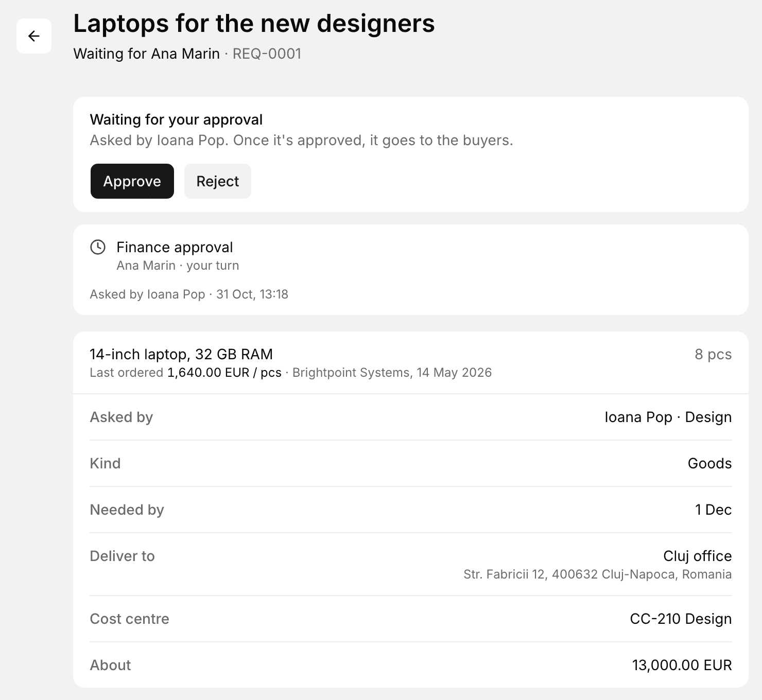Click the 'Kind' field label
762x700 pixels.
tap(106, 463)
